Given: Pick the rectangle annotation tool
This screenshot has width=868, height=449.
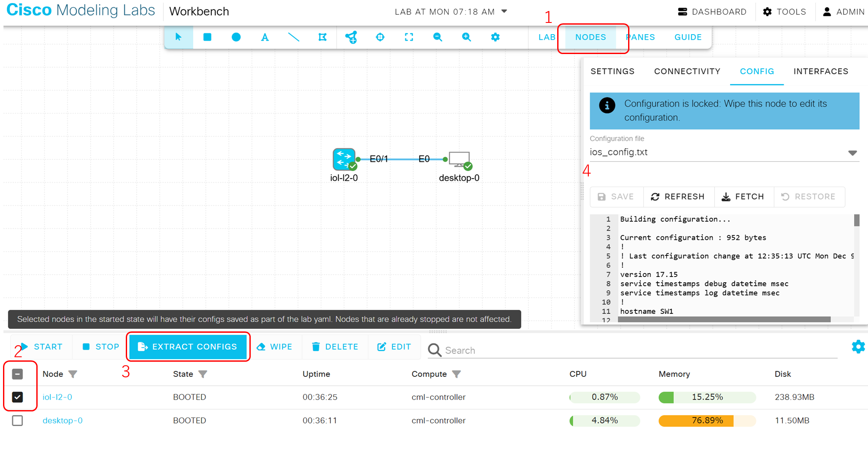Looking at the screenshot, I should tap(207, 37).
